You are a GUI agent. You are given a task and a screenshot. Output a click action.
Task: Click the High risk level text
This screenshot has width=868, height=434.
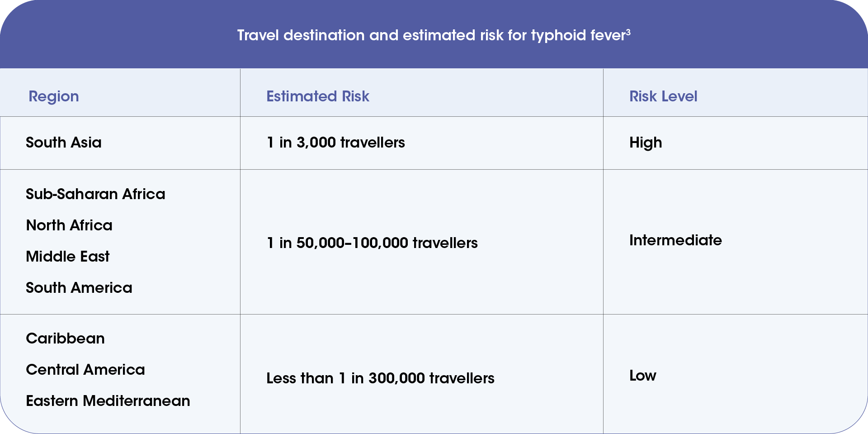[646, 143]
